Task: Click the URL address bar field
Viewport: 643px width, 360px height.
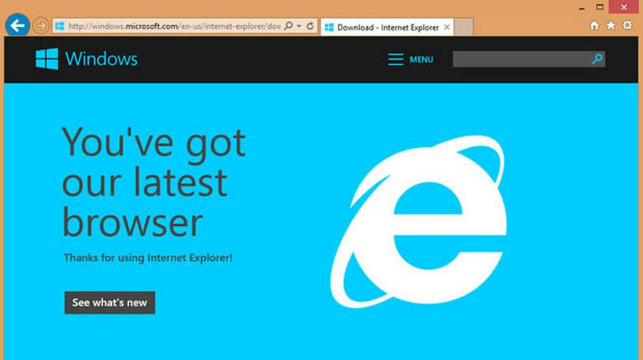Action: [x=174, y=26]
